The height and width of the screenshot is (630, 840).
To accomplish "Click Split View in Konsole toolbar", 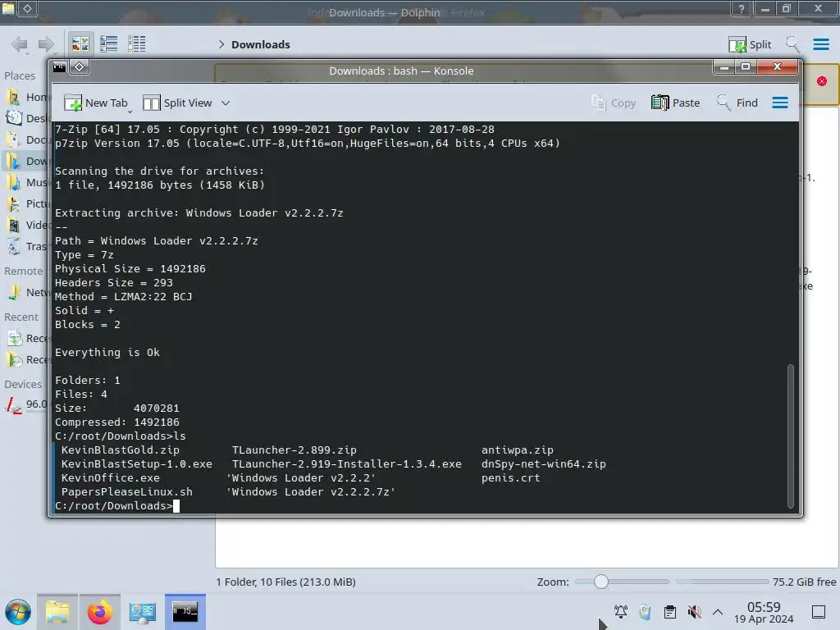I will click(x=177, y=103).
